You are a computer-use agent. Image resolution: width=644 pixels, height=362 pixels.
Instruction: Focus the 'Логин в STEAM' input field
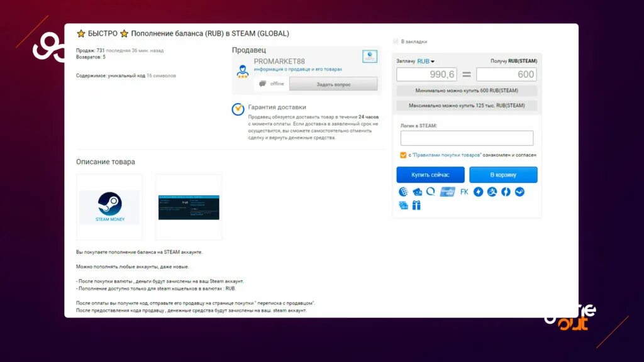(467, 138)
